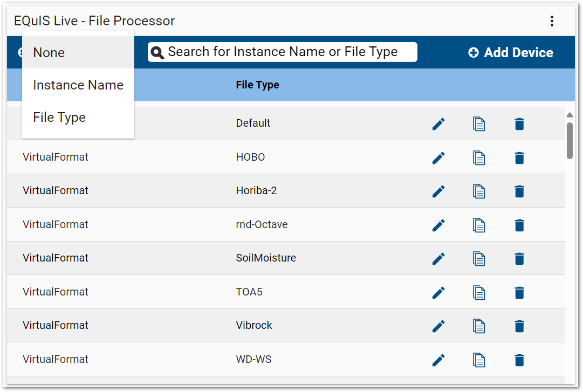Select File Type from the dropdown menu

pyautogui.click(x=59, y=117)
